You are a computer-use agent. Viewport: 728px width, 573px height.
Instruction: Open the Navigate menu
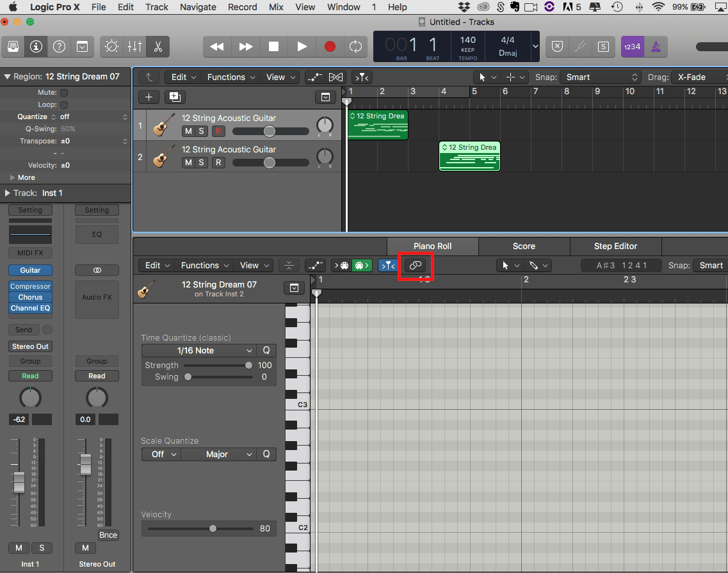pos(198,7)
